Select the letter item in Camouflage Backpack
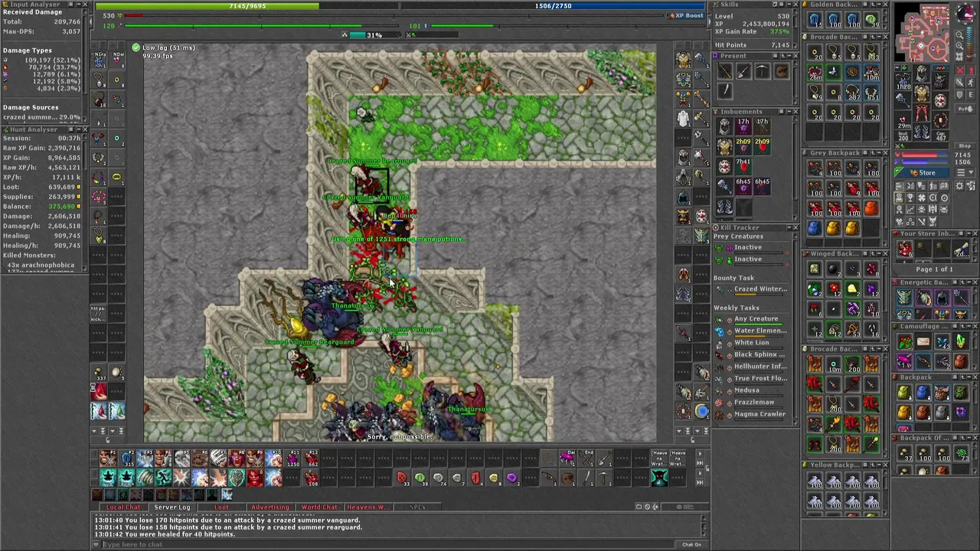This screenshot has width=980, height=551. [x=923, y=342]
